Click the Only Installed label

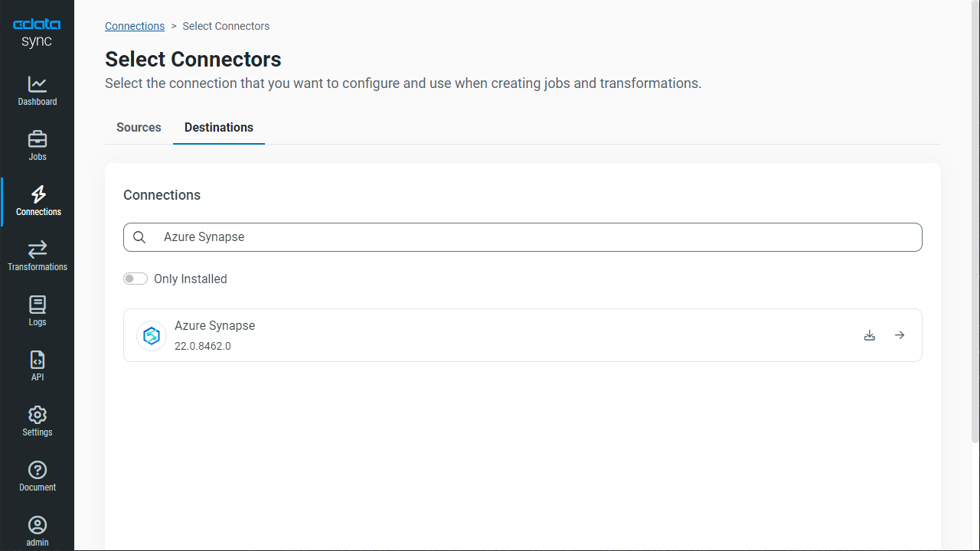coord(191,279)
